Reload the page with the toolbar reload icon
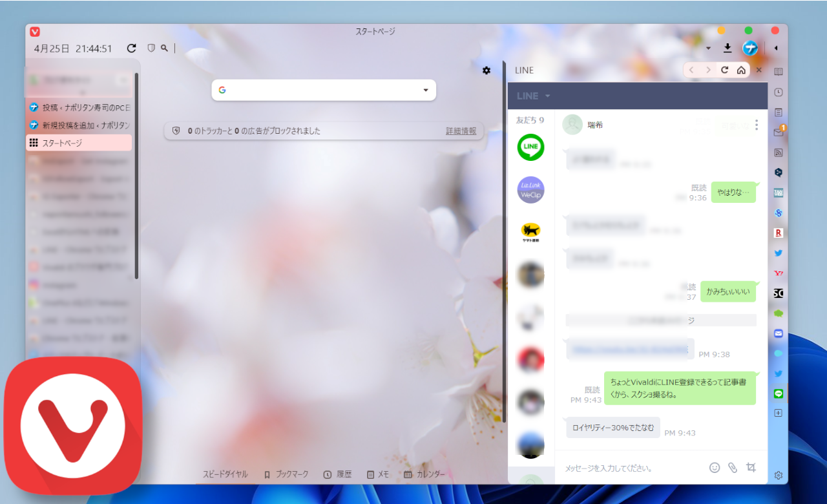 tap(132, 48)
